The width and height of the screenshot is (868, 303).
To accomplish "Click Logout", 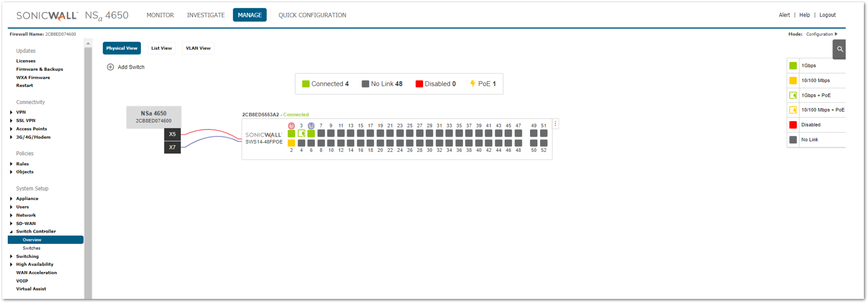I will click(827, 15).
